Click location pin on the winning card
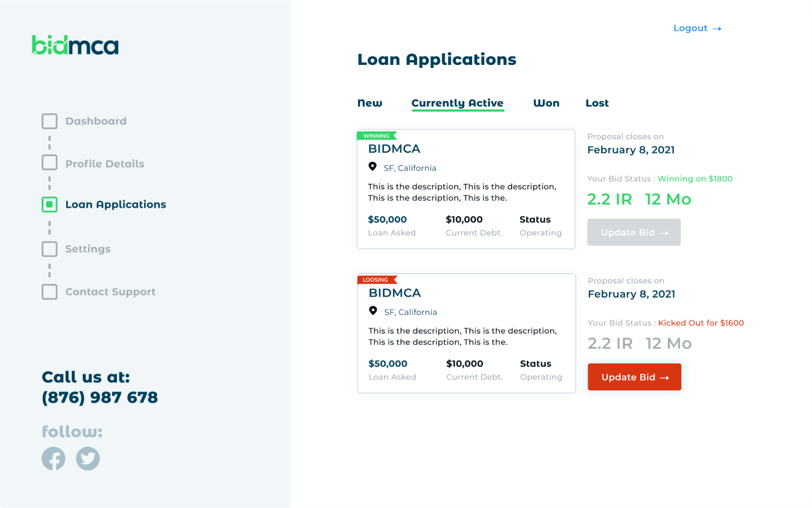Screen dimensions: 812x508 tap(372, 167)
